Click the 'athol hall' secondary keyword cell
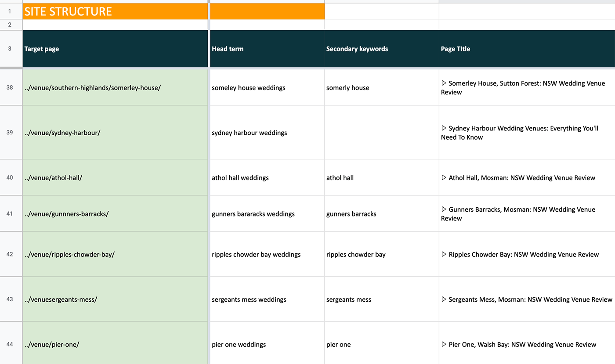Screen dimensions: 615x364 pyautogui.click(x=382, y=177)
